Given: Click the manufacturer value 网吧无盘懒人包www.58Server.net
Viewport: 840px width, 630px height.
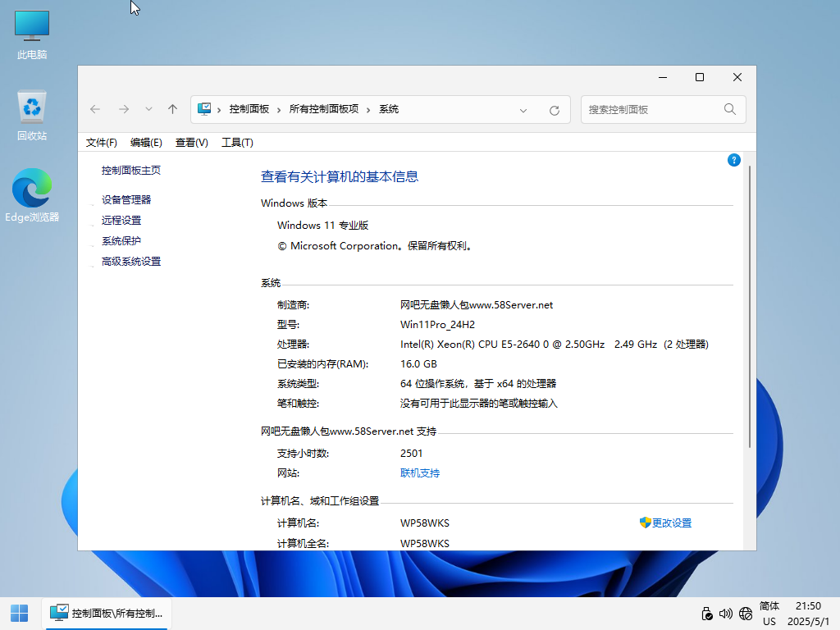Looking at the screenshot, I should click(x=477, y=305).
